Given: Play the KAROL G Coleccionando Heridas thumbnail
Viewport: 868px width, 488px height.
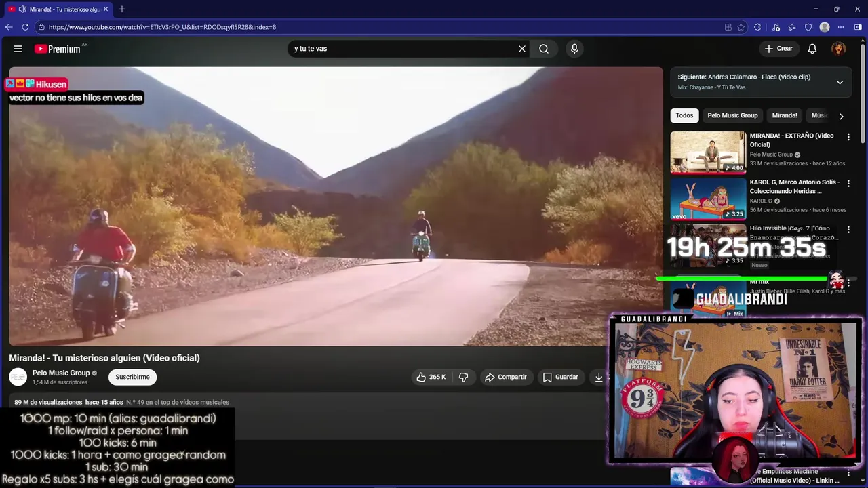Looking at the screenshot, I should click(708, 199).
